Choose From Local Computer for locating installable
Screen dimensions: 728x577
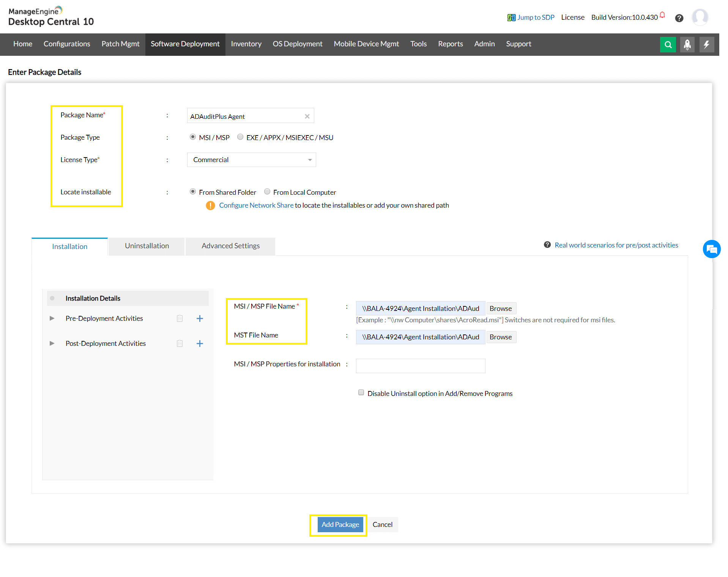click(x=267, y=191)
